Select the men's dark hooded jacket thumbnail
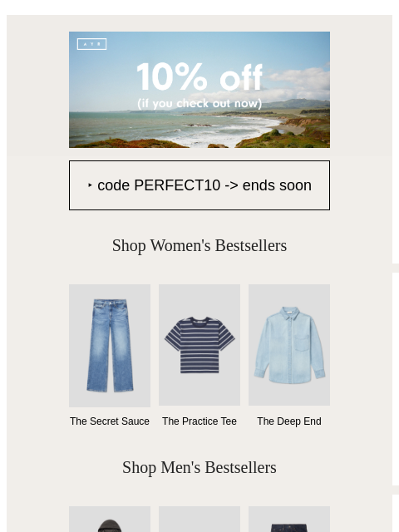The height and width of the screenshot is (532, 399). coord(110,519)
